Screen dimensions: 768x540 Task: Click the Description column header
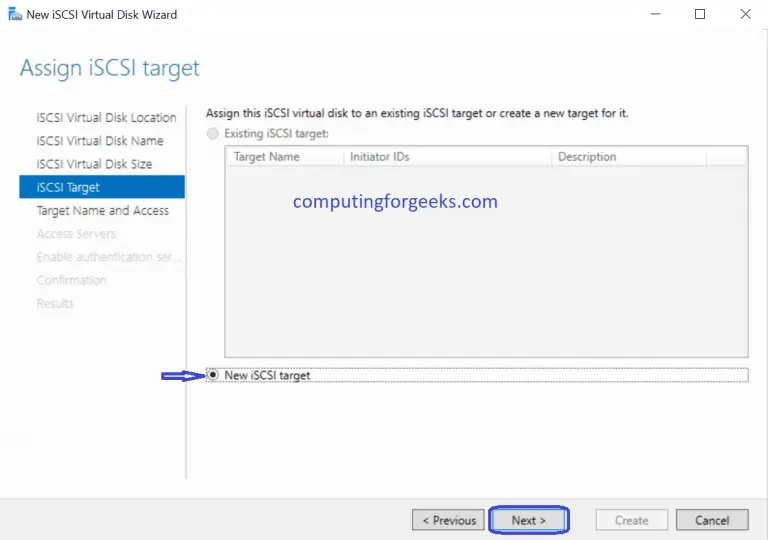[x=587, y=157]
